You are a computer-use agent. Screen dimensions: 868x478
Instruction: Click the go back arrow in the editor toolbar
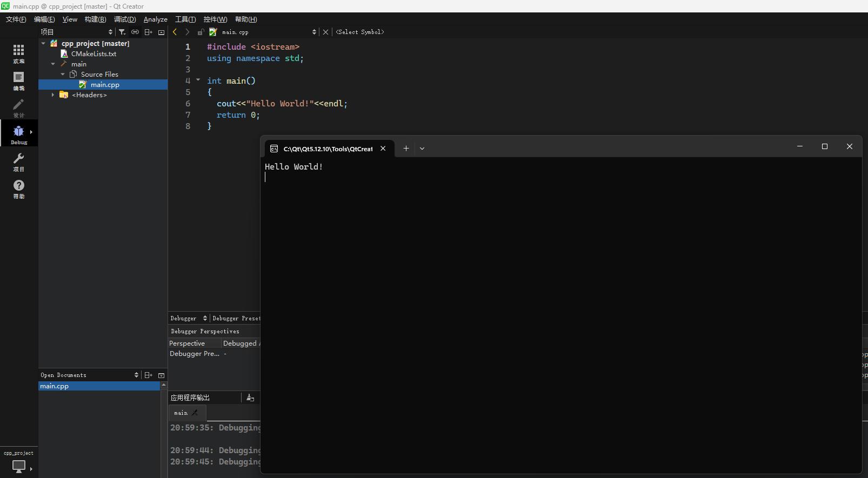tap(175, 32)
